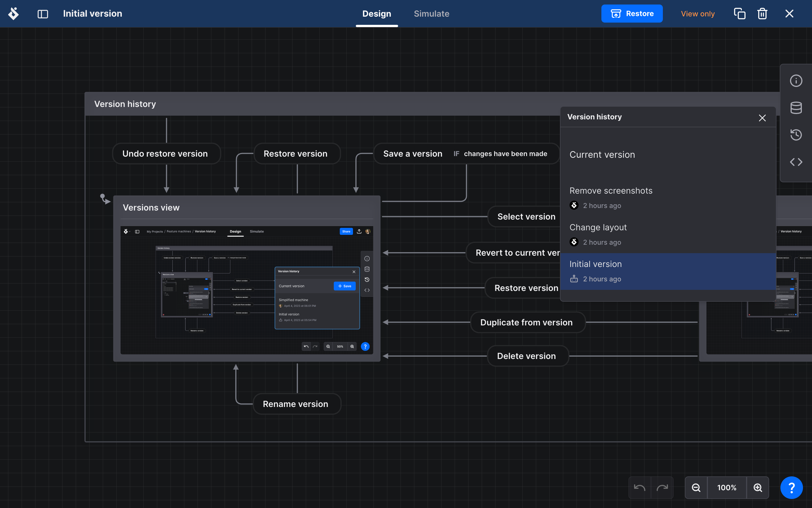Select the Remove screenshots version
Image resolution: width=812 pixels, height=508 pixels.
point(668,198)
